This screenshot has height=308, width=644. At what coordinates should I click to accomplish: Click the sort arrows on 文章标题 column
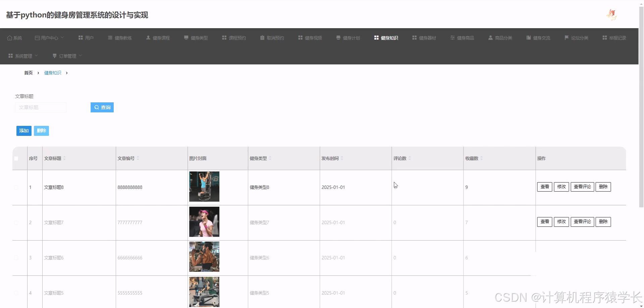click(x=64, y=158)
